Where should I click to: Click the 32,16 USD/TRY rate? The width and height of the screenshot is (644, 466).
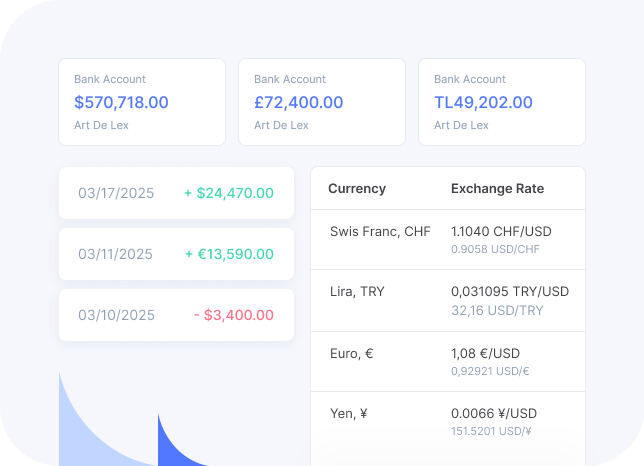click(497, 310)
